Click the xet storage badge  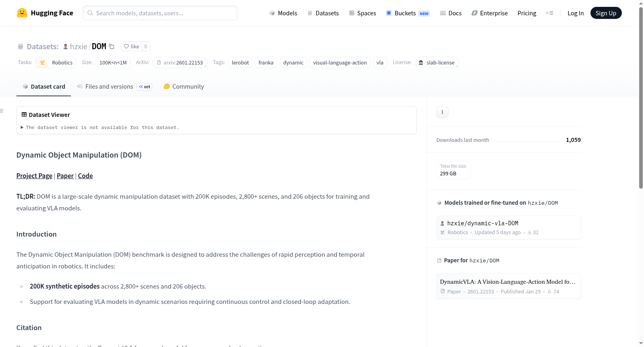144,87
